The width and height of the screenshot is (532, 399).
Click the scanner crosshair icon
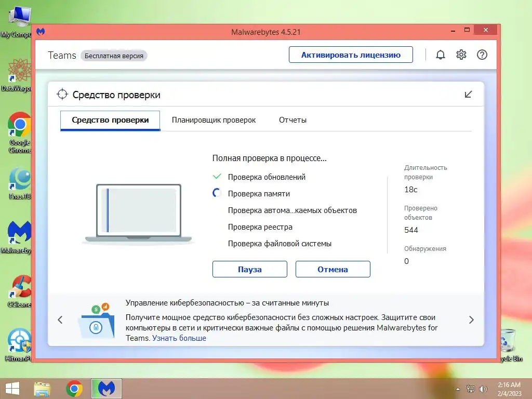pyautogui.click(x=62, y=95)
